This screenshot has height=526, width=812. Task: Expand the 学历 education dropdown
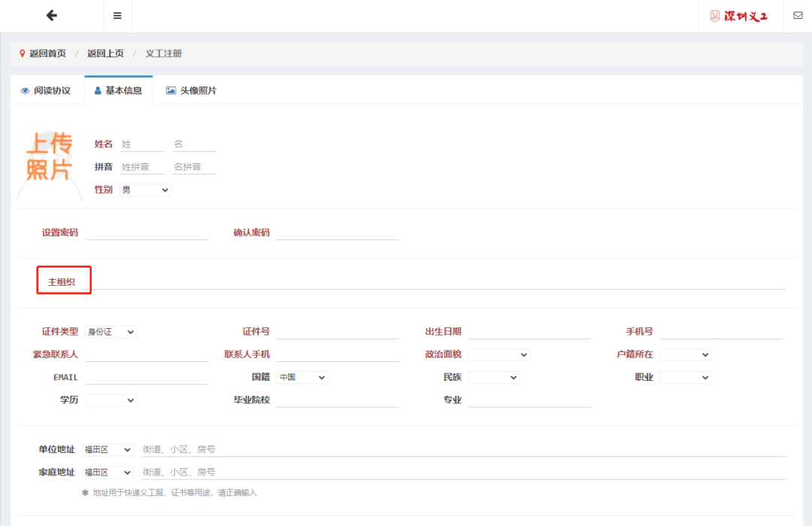(111, 400)
